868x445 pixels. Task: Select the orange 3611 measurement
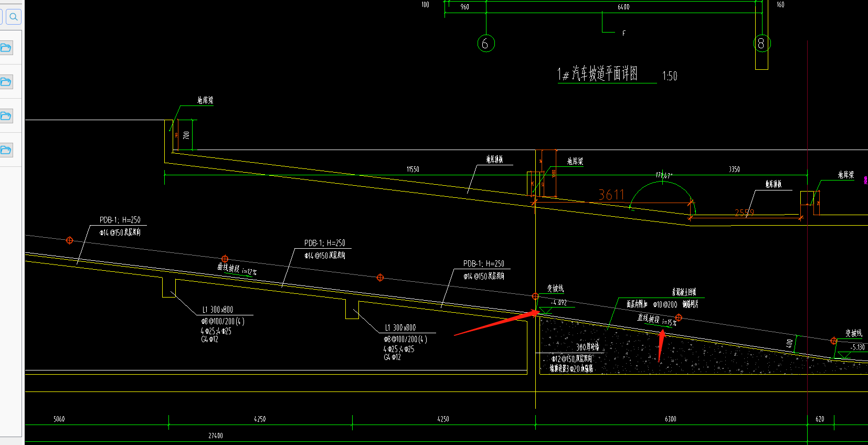(x=611, y=195)
